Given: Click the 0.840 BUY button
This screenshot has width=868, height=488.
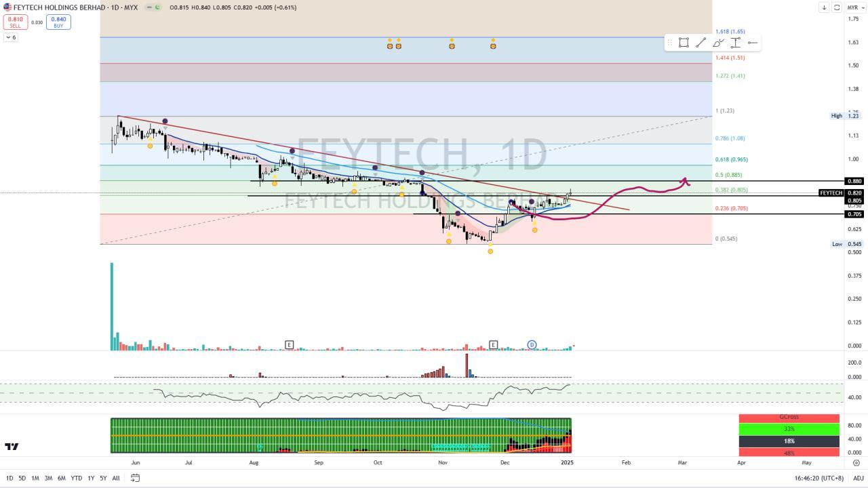Looking at the screenshot, I should pyautogui.click(x=58, y=22).
